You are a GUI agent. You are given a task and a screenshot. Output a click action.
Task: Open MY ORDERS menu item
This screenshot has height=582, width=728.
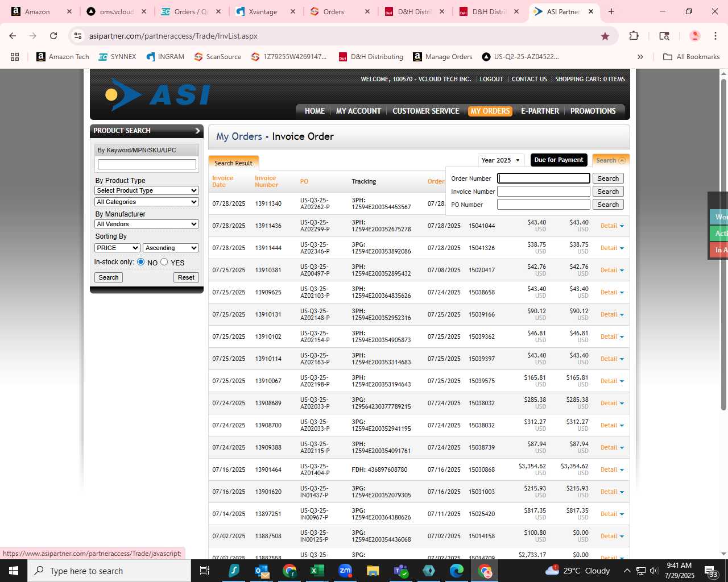coord(490,111)
